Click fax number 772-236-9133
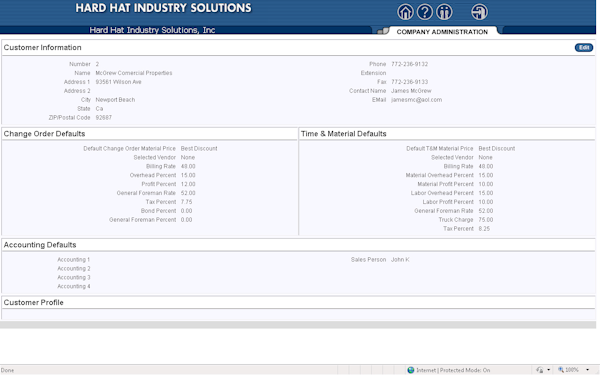 (409, 82)
